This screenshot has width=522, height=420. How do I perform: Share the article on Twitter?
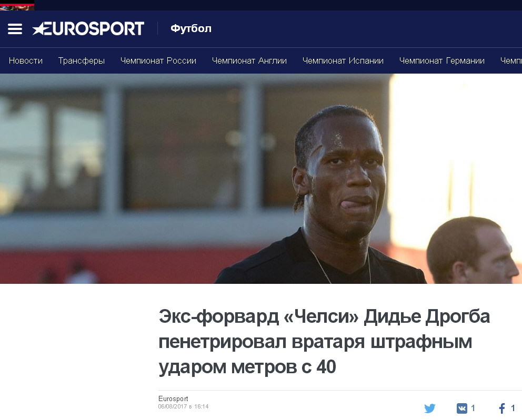pyautogui.click(x=430, y=408)
